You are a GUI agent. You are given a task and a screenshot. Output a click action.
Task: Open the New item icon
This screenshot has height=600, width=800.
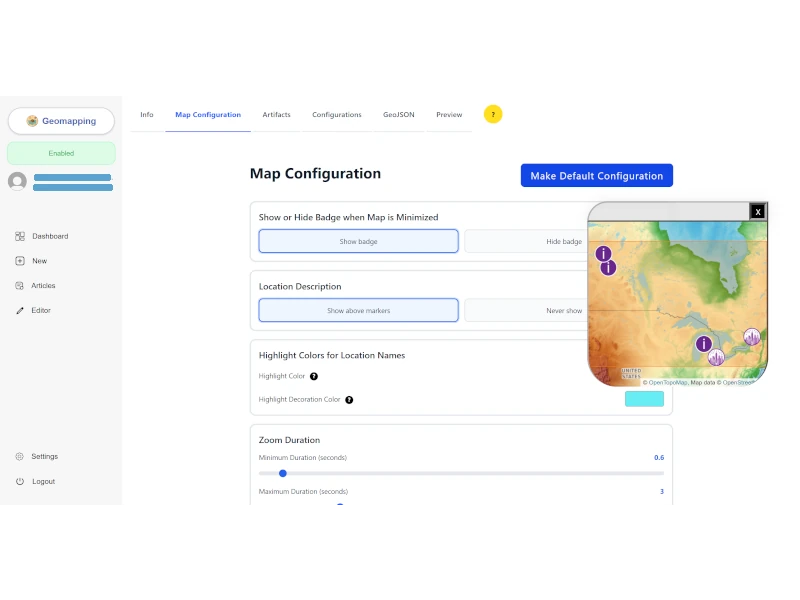pos(21,261)
